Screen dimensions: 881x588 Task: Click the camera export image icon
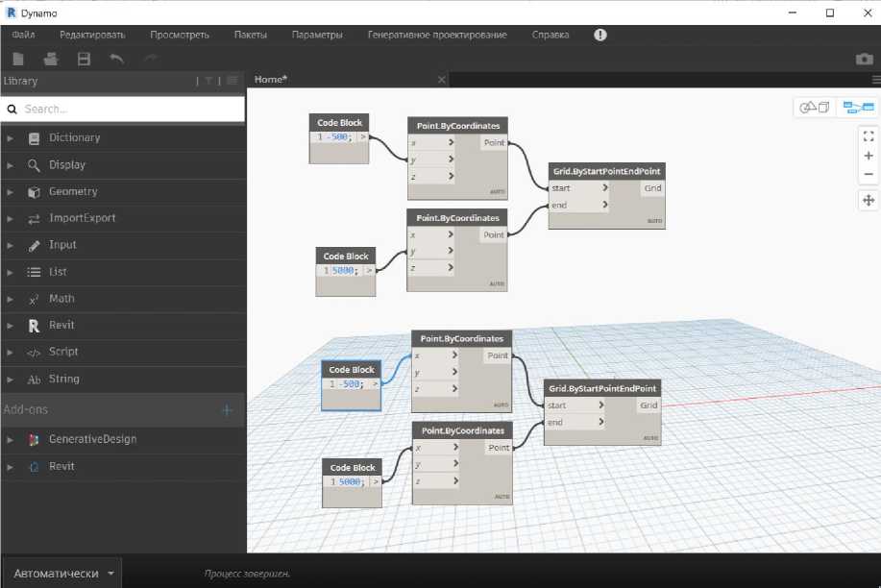(864, 59)
